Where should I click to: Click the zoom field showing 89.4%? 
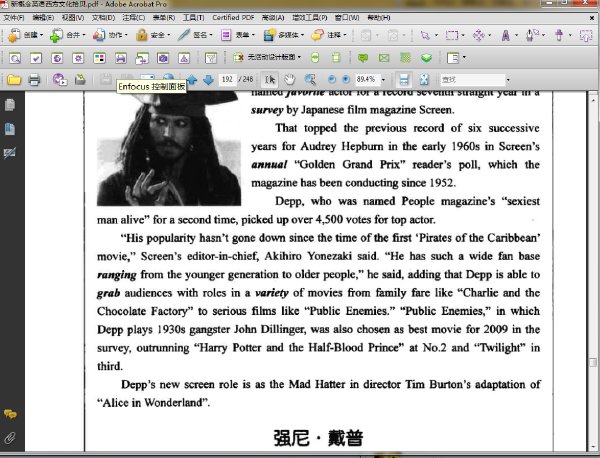pos(367,80)
